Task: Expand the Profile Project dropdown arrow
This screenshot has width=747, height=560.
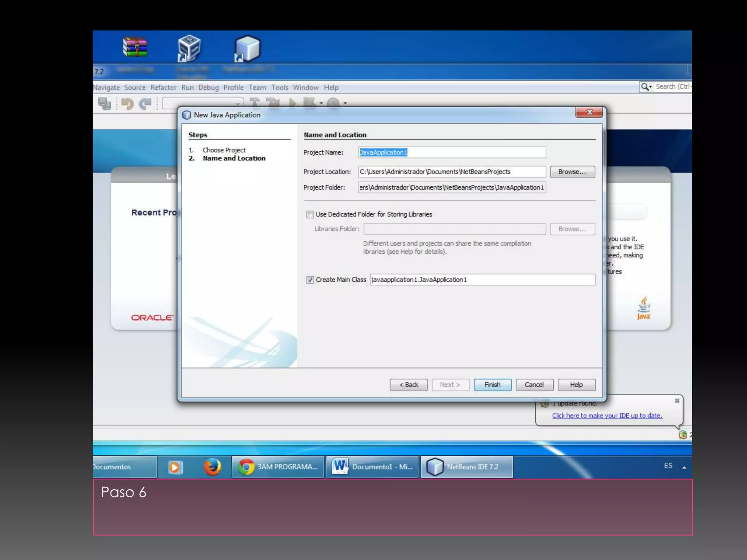Action: [345, 103]
